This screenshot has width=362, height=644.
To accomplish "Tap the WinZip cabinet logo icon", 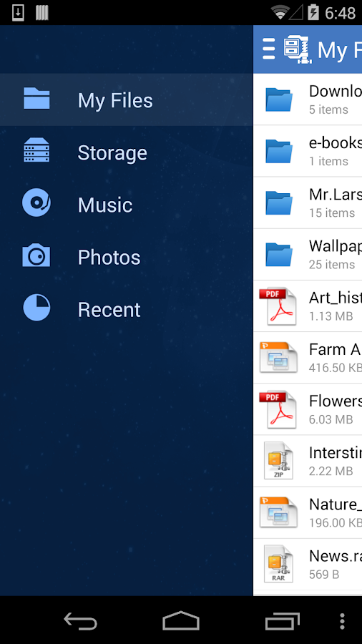I will pyautogui.click(x=298, y=49).
